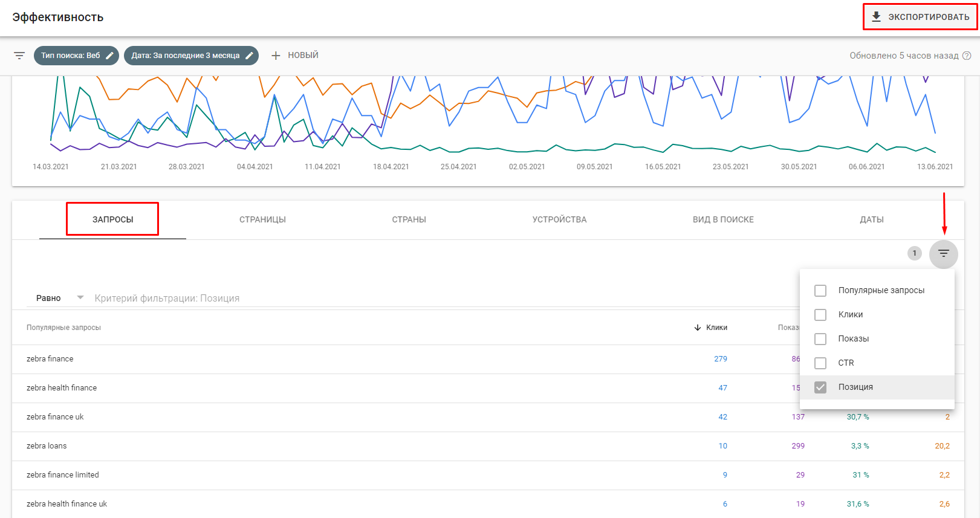Click the plus icon to add new filter

point(276,56)
